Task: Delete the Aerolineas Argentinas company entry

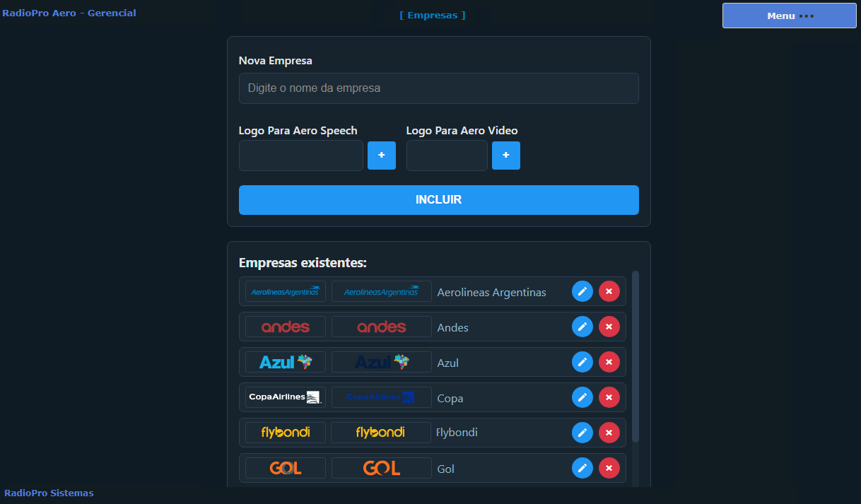Action: 609,291
